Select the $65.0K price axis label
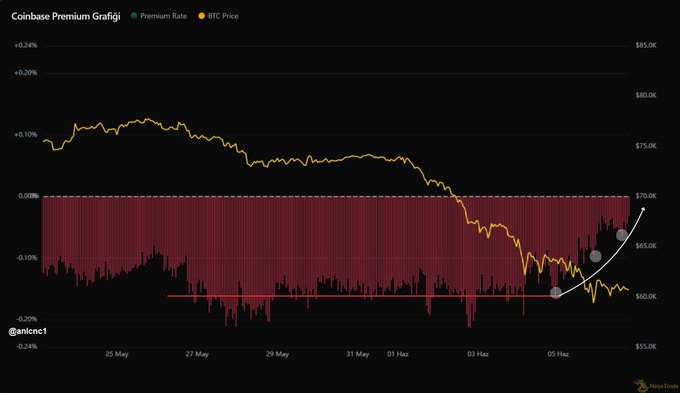 click(x=646, y=246)
